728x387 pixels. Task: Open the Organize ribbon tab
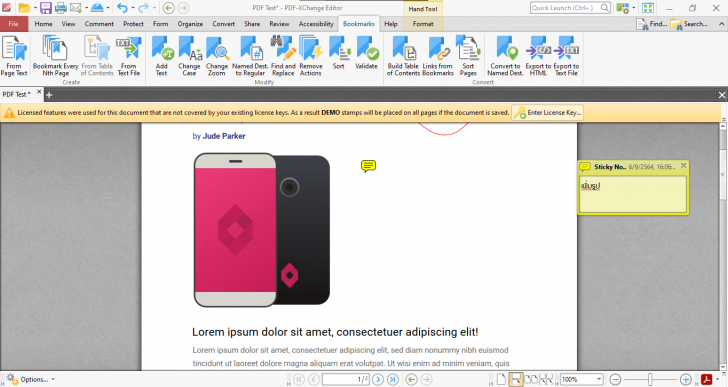[x=190, y=24]
